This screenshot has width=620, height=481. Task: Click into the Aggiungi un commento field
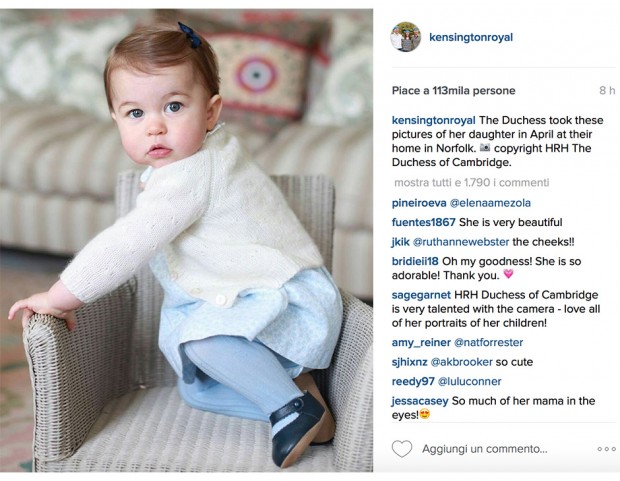pyautogui.click(x=485, y=449)
